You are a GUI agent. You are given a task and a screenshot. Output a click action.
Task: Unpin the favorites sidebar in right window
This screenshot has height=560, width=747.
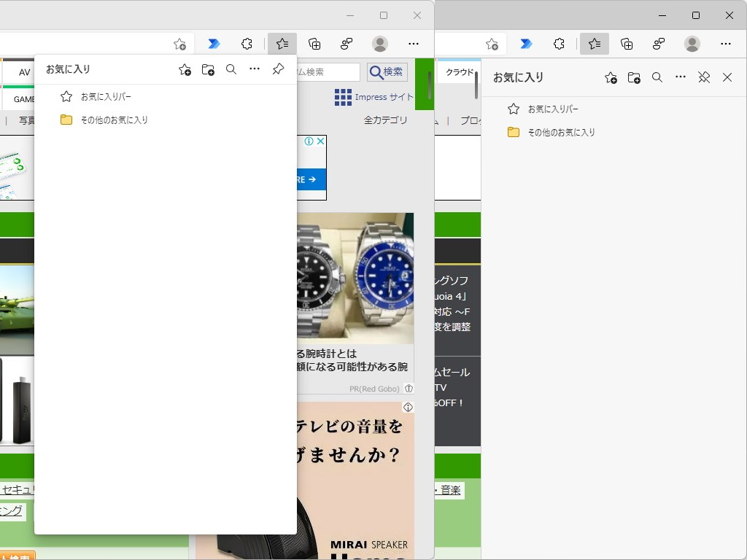704,77
